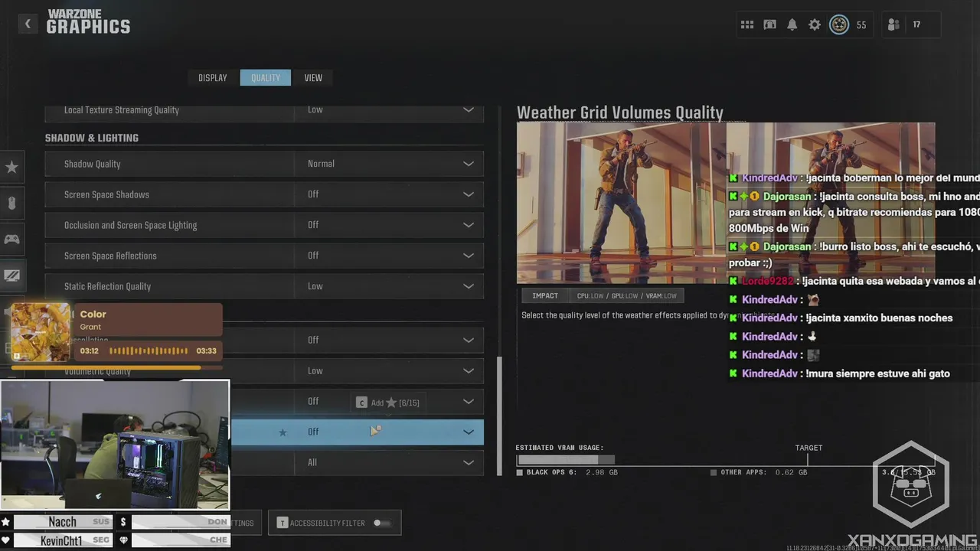Select the controller settings sidebar icon
The width and height of the screenshot is (980, 551).
11,239
